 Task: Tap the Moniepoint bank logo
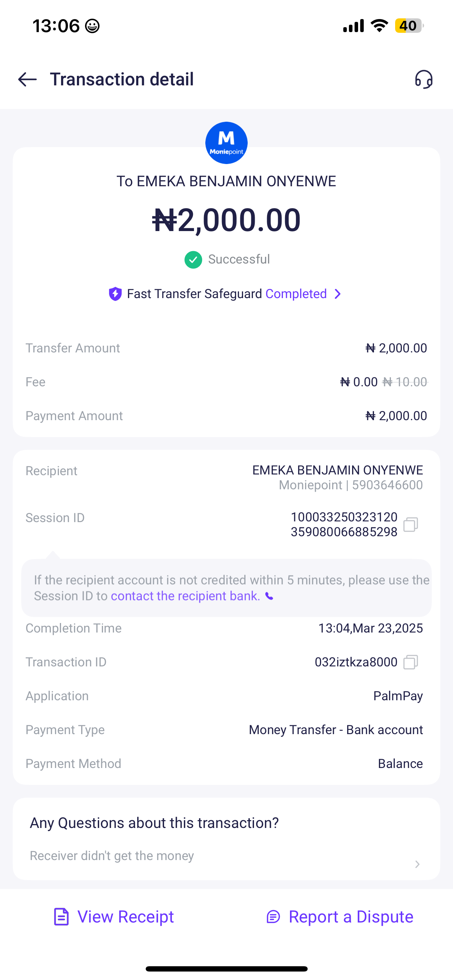[226, 143]
